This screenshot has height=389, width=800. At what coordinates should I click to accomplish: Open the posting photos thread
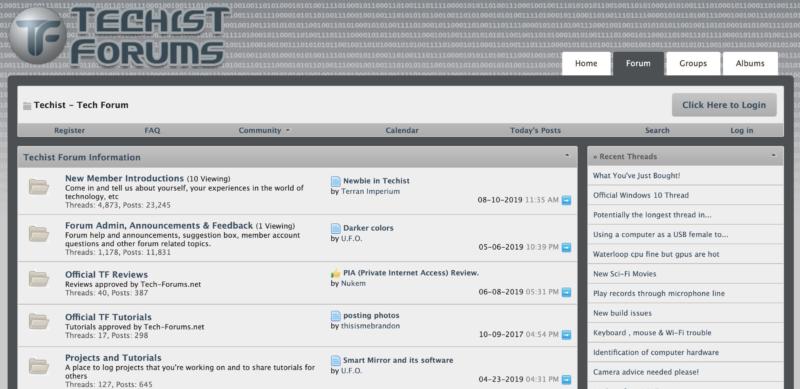(x=371, y=315)
